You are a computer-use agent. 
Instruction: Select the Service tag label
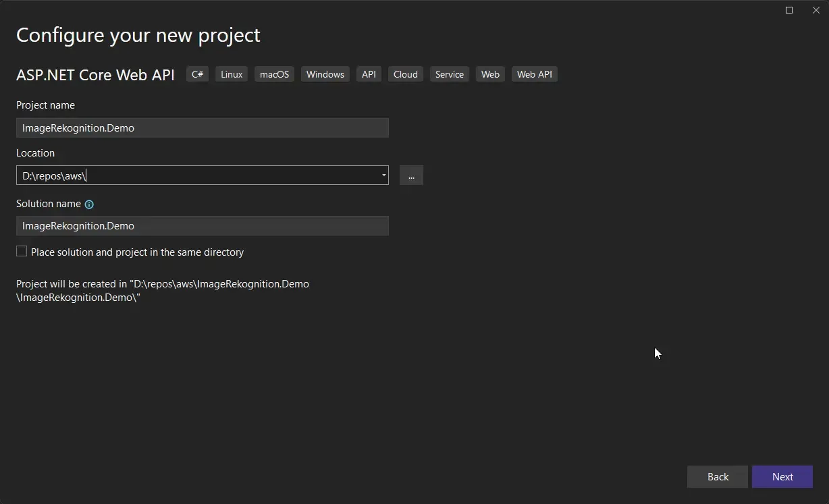pyautogui.click(x=449, y=74)
